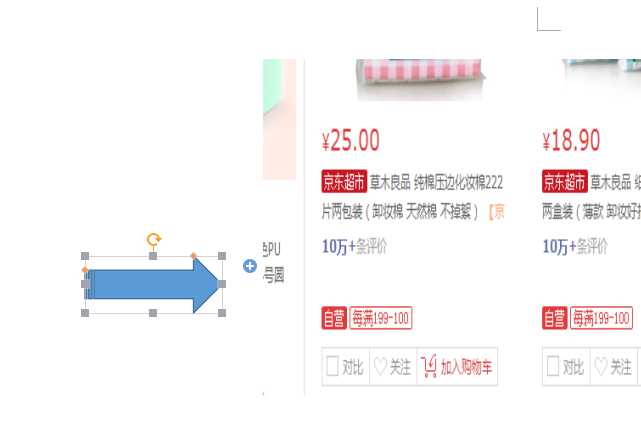641x426 pixels.
Task: Click the blue plus icon beside the arrow
Action: tap(250, 266)
